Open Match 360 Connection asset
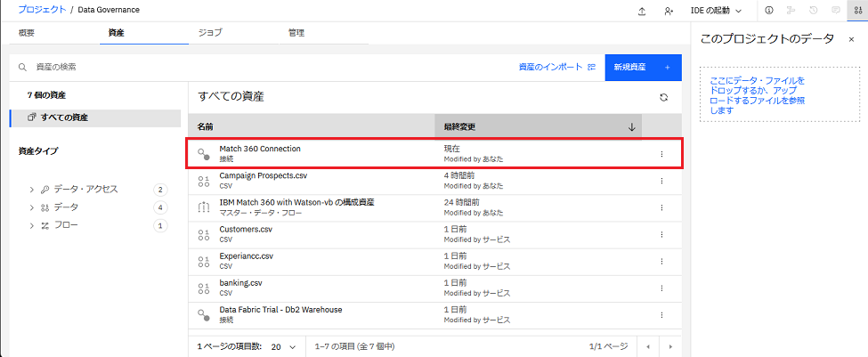Image resolution: width=868 pixels, height=357 pixels. pos(260,149)
